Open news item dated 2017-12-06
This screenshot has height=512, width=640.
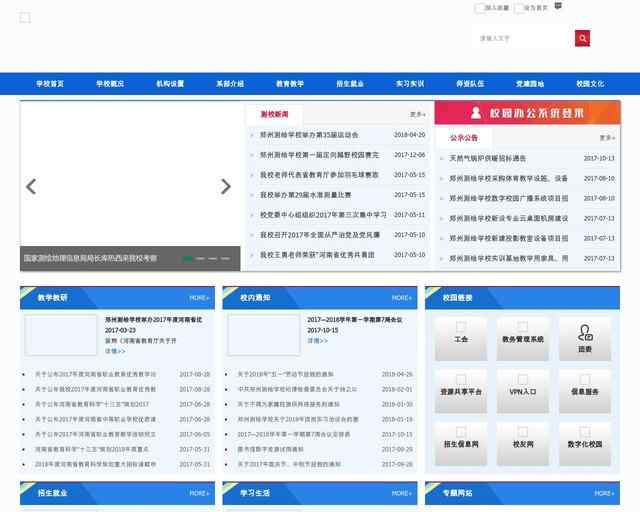tap(320, 155)
